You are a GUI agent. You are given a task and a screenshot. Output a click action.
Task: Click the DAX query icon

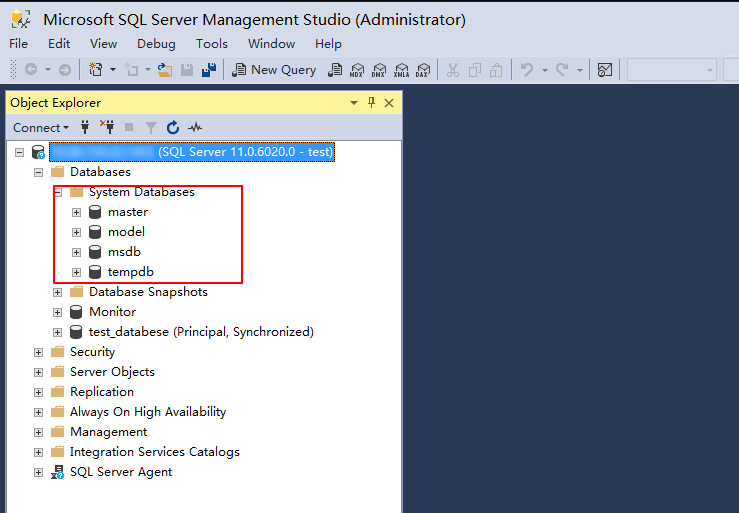click(423, 70)
